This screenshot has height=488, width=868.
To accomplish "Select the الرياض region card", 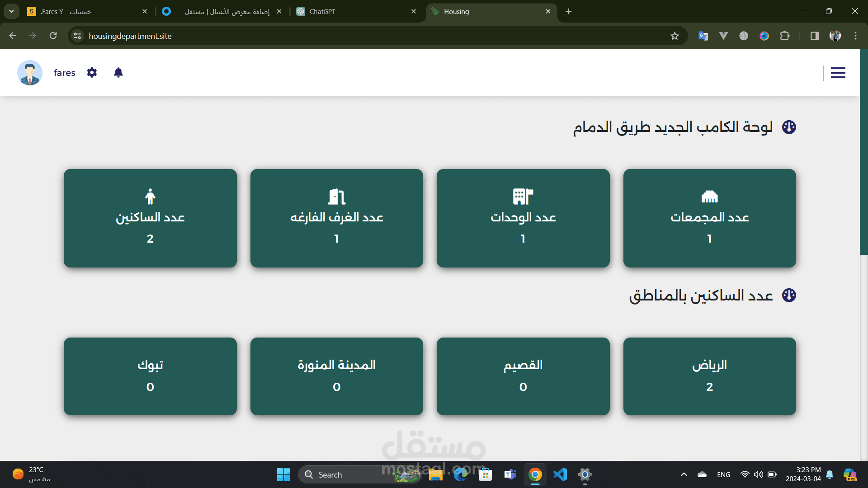I will click(x=710, y=376).
